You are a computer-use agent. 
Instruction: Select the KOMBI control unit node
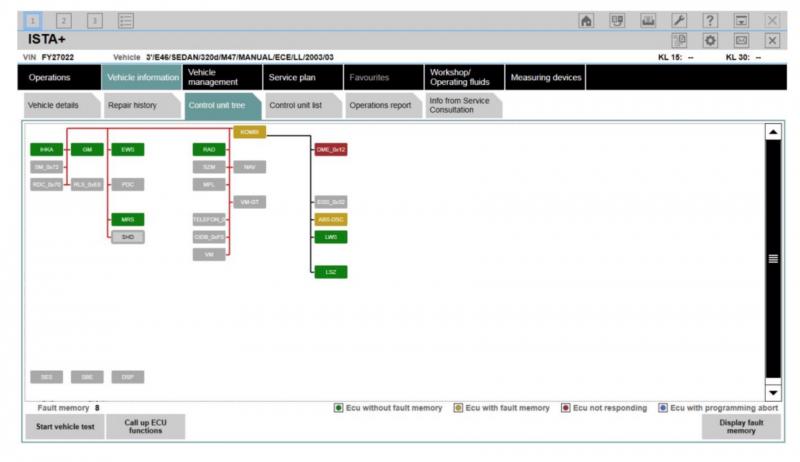pyautogui.click(x=249, y=132)
